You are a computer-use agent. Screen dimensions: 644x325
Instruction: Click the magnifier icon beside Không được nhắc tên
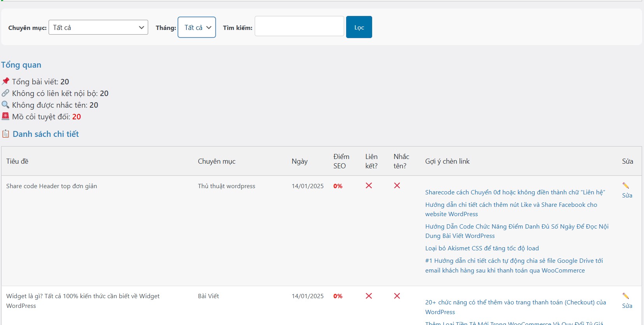point(5,105)
